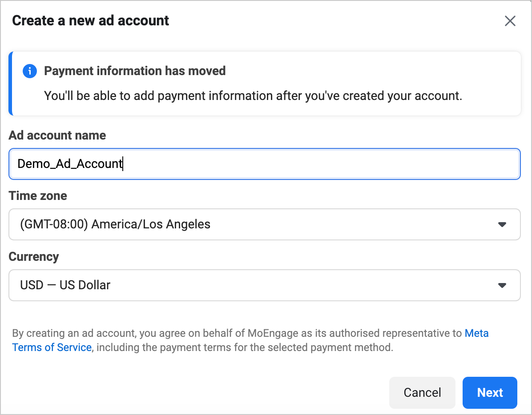The image size is (532, 415).
Task: Click the Time zone label
Action: click(38, 196)
